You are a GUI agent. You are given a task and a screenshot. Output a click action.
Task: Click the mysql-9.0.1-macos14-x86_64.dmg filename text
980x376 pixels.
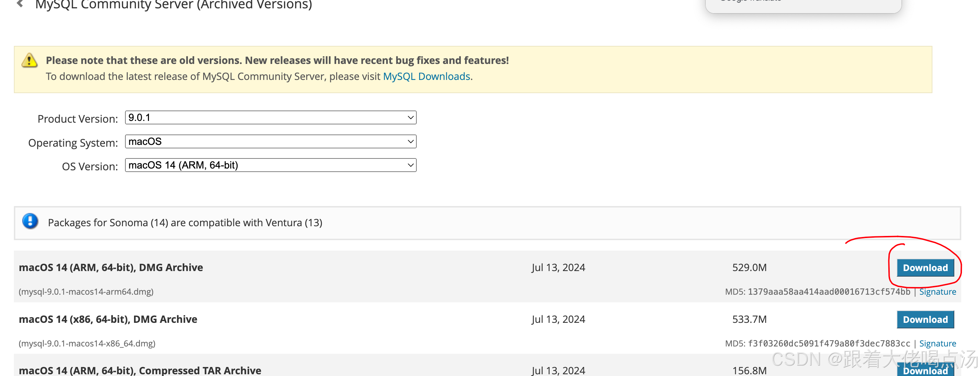87,344
